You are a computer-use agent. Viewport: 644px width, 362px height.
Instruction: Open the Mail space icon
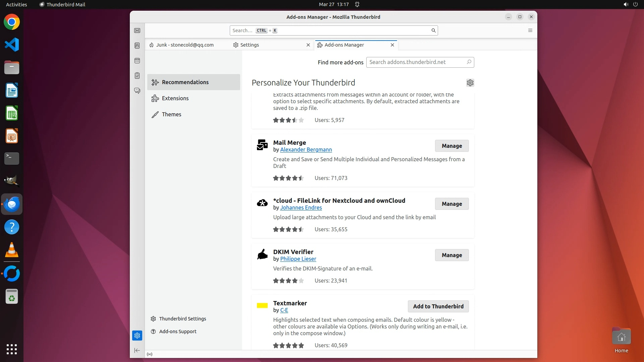[137, 31]
